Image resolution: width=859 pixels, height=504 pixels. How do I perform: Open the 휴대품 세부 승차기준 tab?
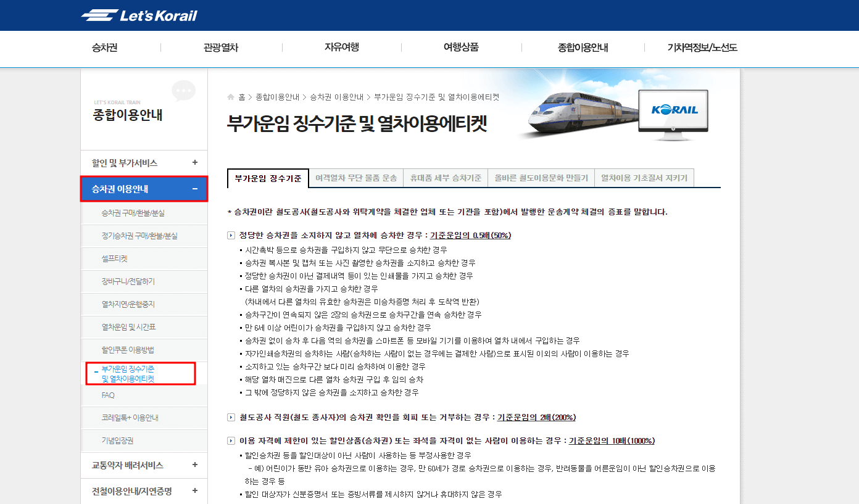[x=446, y=178]
